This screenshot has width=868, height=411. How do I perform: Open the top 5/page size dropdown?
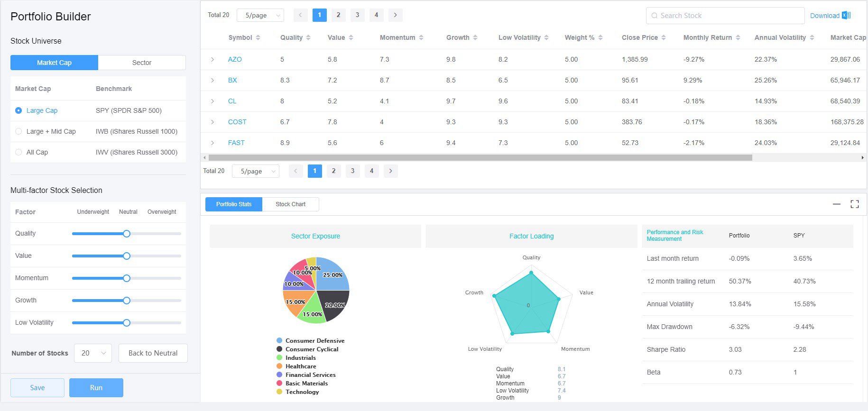(260, 15)
